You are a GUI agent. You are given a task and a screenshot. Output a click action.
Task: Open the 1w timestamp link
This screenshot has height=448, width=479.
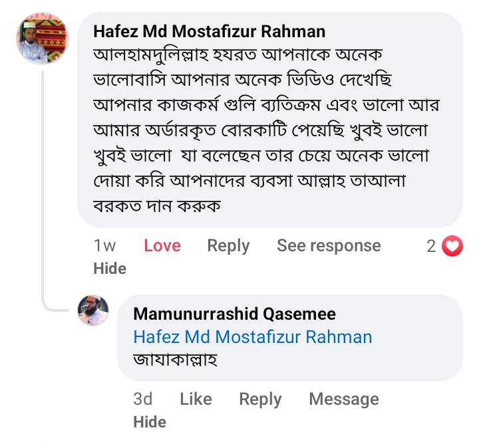(105, 246)
